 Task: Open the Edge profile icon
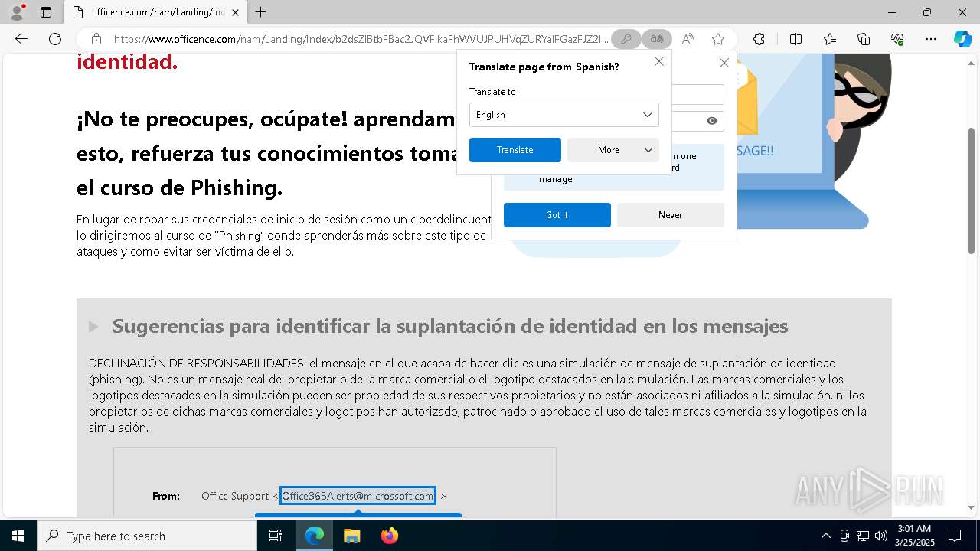[x=16, y=12]
